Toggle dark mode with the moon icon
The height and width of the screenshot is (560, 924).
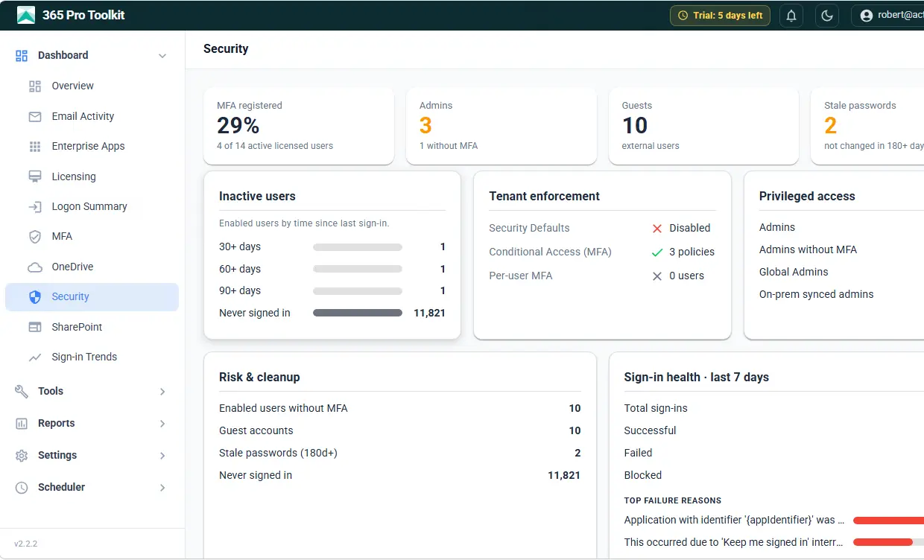[x=827, y=16]
